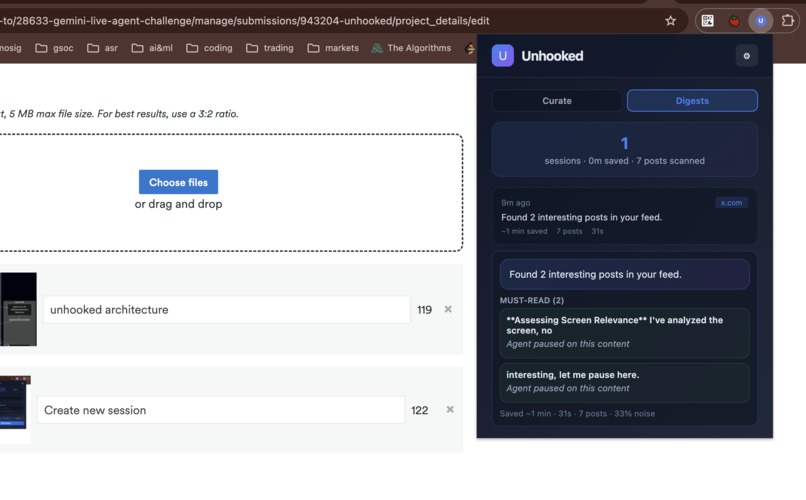The width and height of the screenshot is (806, 500).
Task: Switch to the Curate tab
Action: [557, 101]
